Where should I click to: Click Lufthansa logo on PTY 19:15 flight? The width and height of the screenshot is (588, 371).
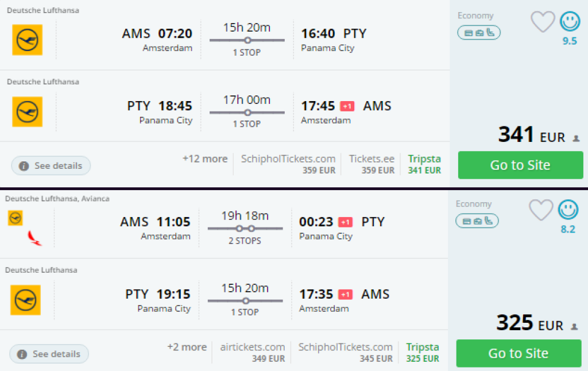25,300
